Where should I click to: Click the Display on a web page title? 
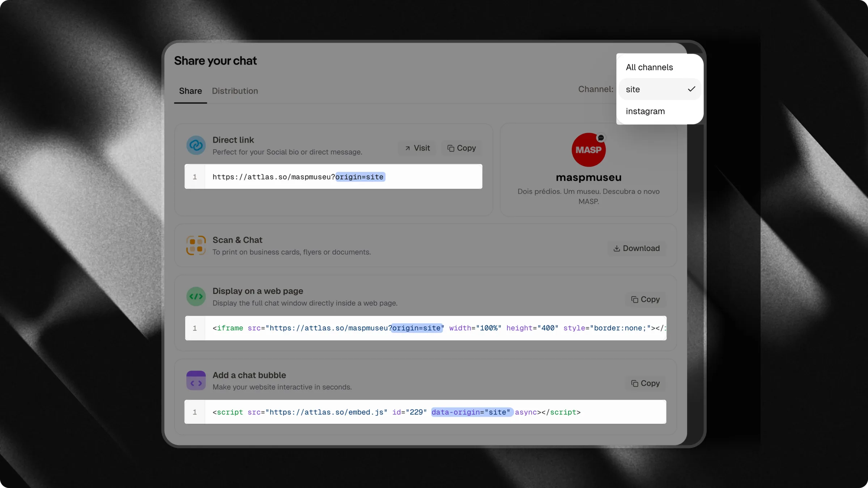(x=258, y=291)
